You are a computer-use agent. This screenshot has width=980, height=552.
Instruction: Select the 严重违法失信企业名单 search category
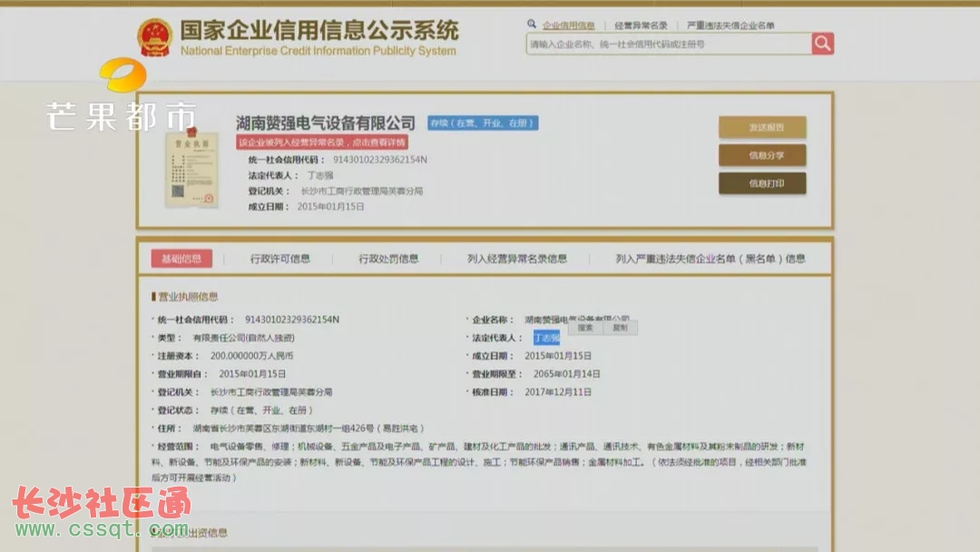(x=730, y=25)
